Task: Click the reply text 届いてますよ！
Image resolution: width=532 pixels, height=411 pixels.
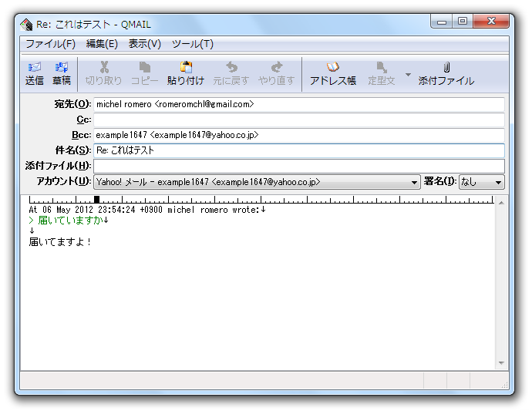Action: pyautogui.click(x=60, y=242)
